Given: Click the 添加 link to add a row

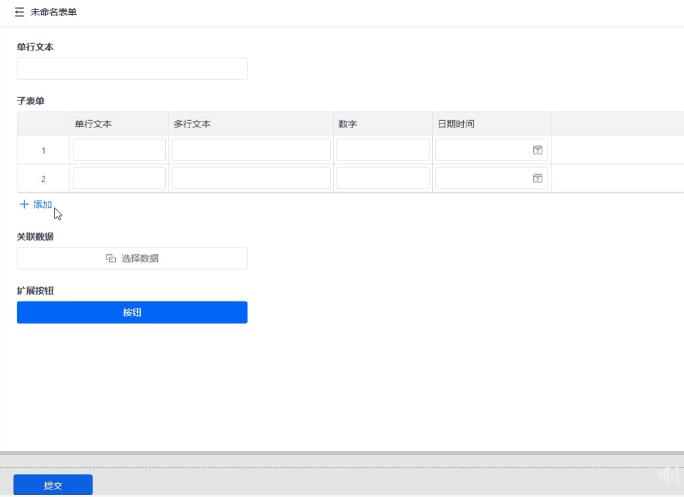Looking at the screenshot, I should click(42, 204).
